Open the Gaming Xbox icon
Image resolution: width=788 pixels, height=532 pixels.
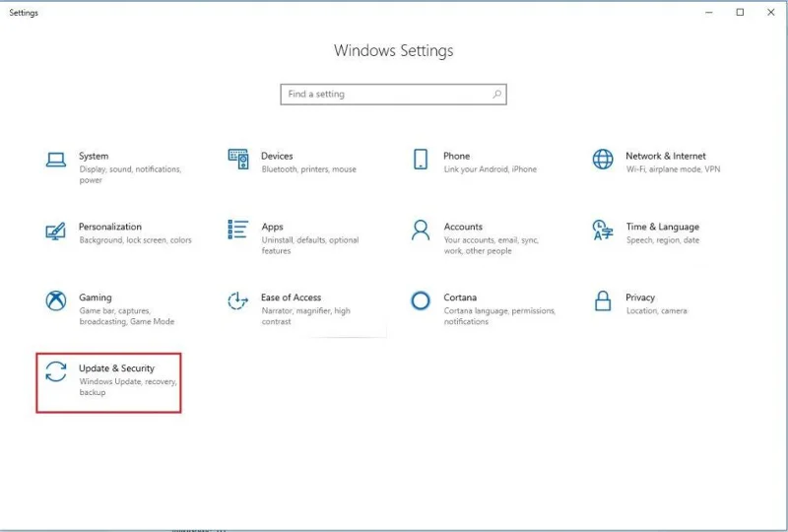[56, 300]
